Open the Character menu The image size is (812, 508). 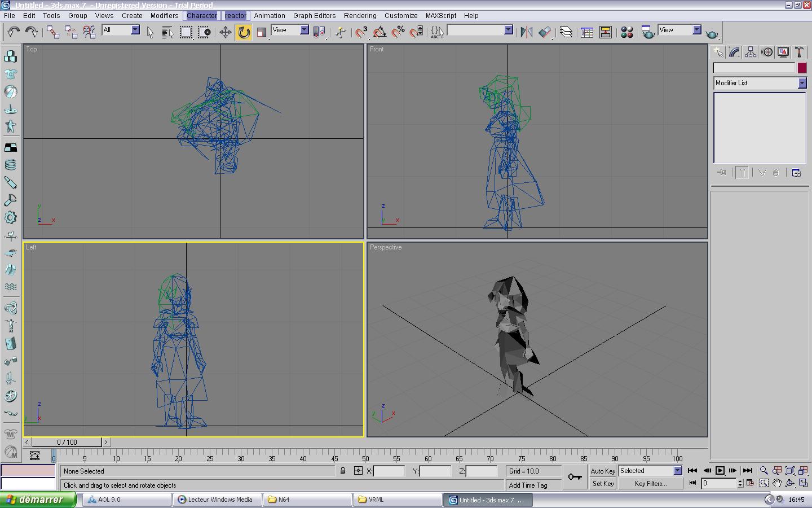coord(202,16)
